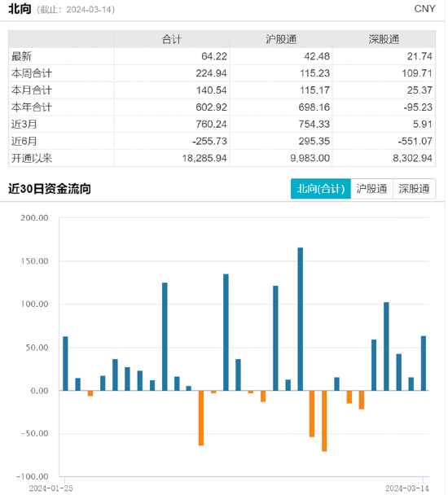Click the value -255.73
This screenshot has height=495, width=448.
tap(210, 141)
